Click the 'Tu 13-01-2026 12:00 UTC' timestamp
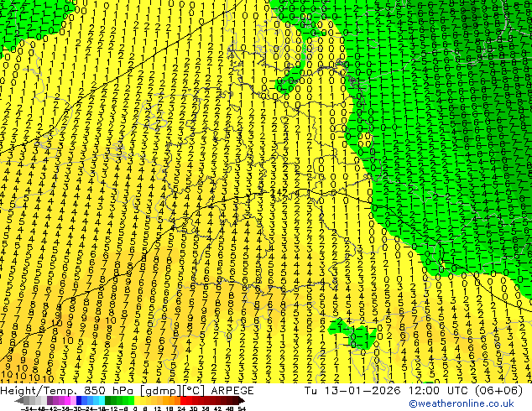Image resolution: width=532 pixels, height=411 pixels. coord(387,390)
